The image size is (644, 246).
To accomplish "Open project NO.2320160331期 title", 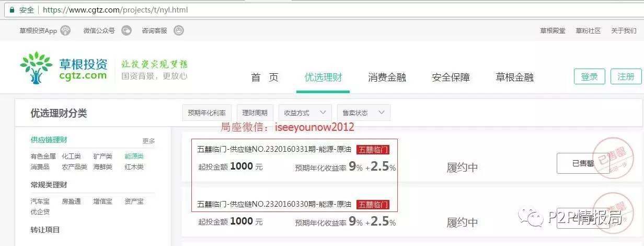I will tap(274, 149).
